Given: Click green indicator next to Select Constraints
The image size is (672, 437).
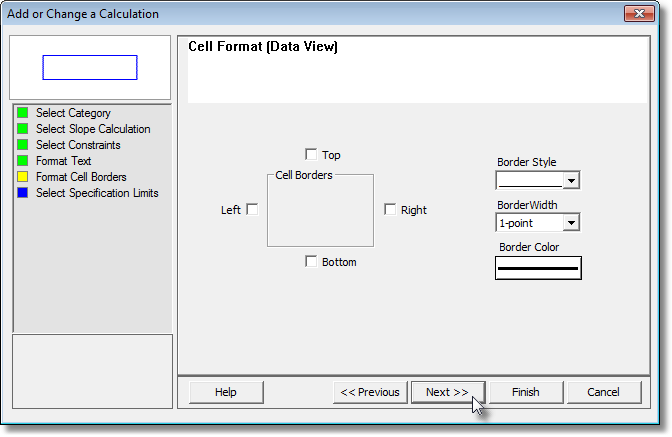Looking at the screenshot, I should point(23,145).
